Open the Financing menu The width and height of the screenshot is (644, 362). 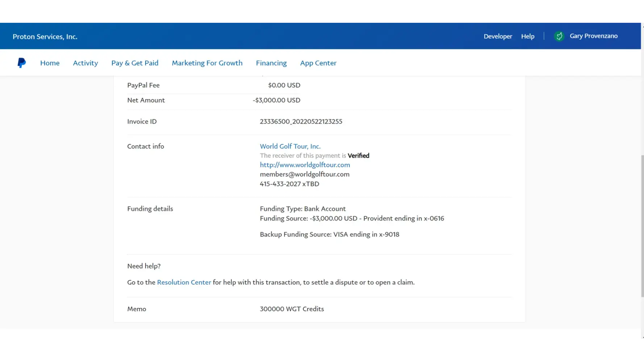[271, 63]
